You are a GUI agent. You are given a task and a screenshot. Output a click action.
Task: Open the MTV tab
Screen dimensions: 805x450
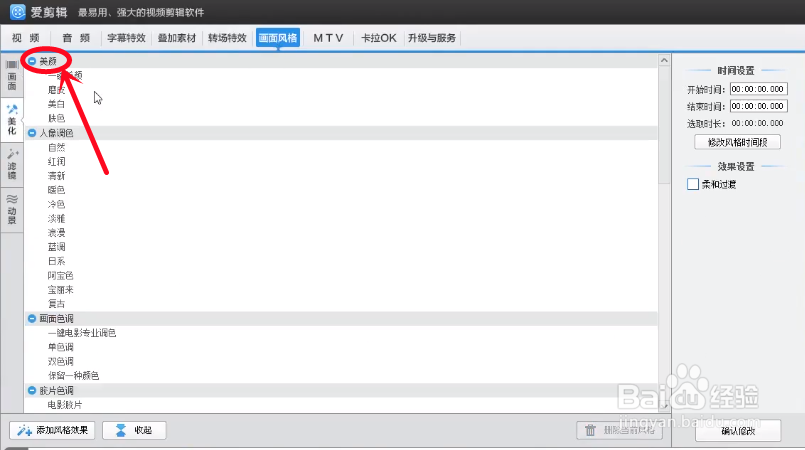pyautogui.click(x=328, y=38)
